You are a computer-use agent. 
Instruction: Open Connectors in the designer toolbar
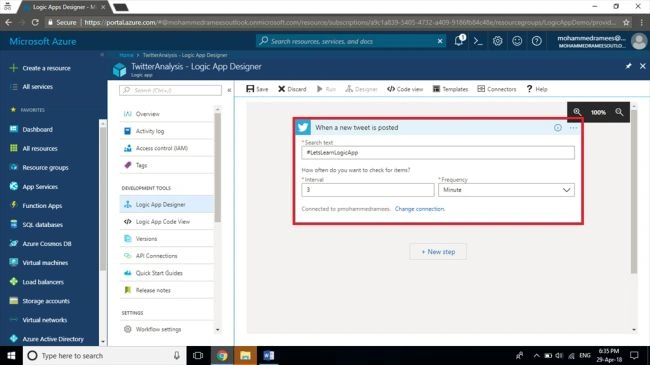(497, 89)
